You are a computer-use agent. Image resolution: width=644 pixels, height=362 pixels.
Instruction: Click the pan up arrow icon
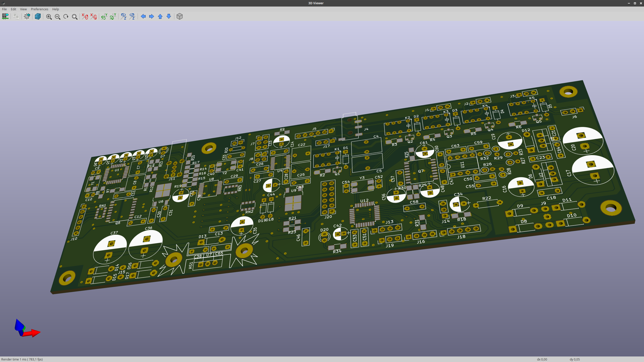160,16
